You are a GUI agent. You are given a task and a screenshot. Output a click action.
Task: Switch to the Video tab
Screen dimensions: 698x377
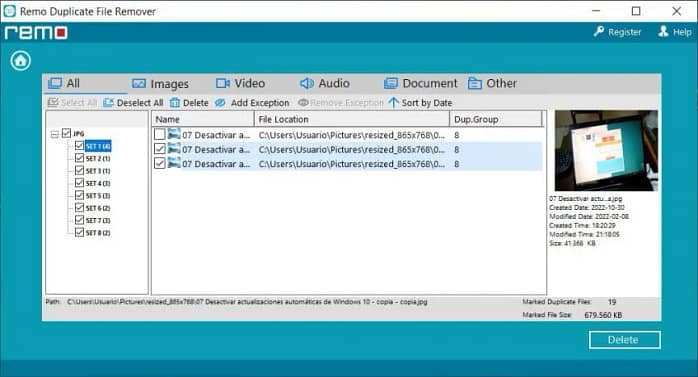[x=240, y=83]
